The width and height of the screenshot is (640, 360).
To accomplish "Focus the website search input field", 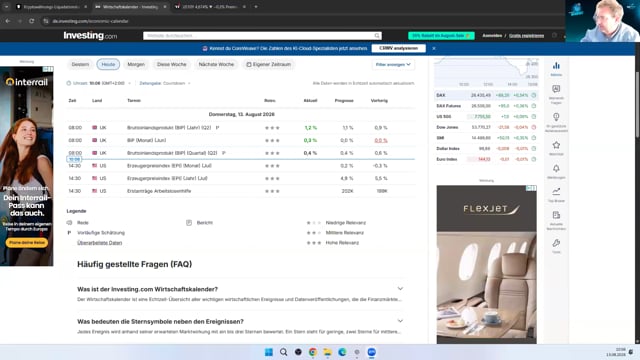I will (x=258, y=36).
